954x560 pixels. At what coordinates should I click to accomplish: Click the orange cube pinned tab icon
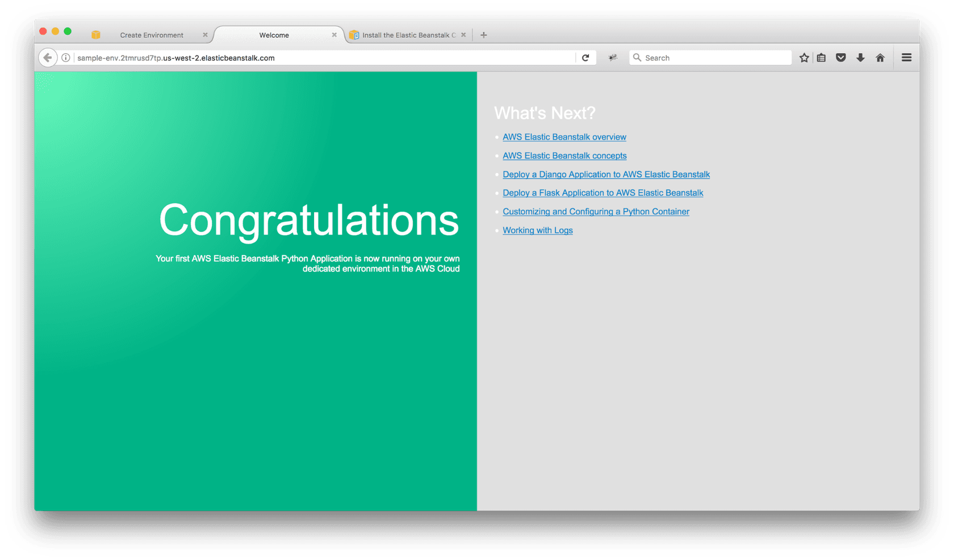coord(96,35)
